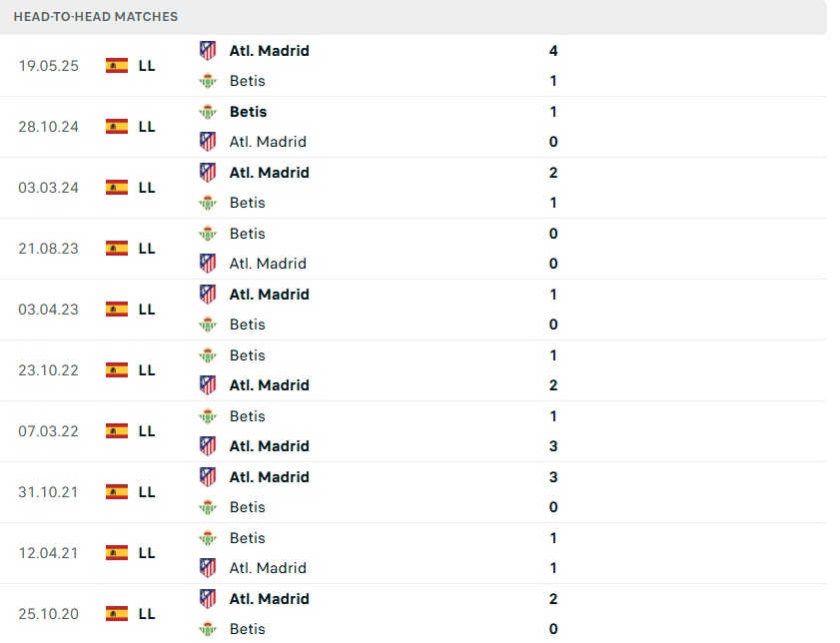
Task: Click the Atl. Madrid crest in the 19.05.25 match
Action: pyautogui.click(x=208, y=50)
